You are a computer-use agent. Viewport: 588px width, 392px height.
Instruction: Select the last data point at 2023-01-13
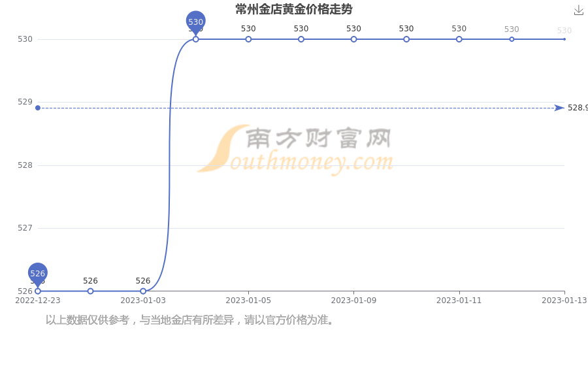pos(564,39)
